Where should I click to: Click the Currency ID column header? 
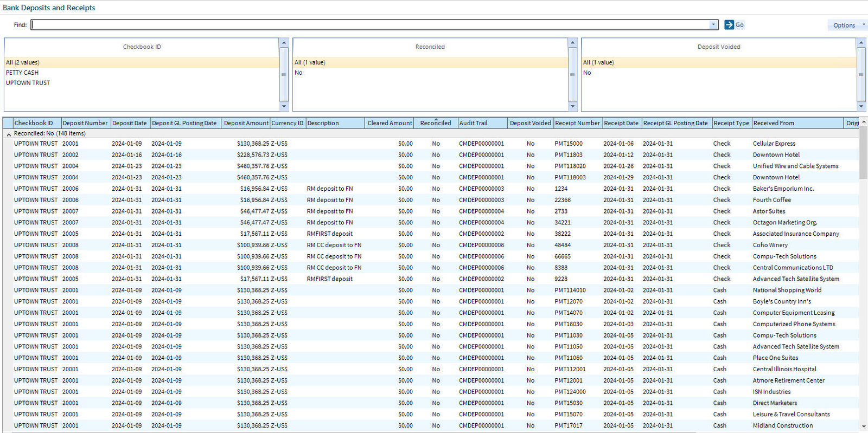(x=288, y=123)
